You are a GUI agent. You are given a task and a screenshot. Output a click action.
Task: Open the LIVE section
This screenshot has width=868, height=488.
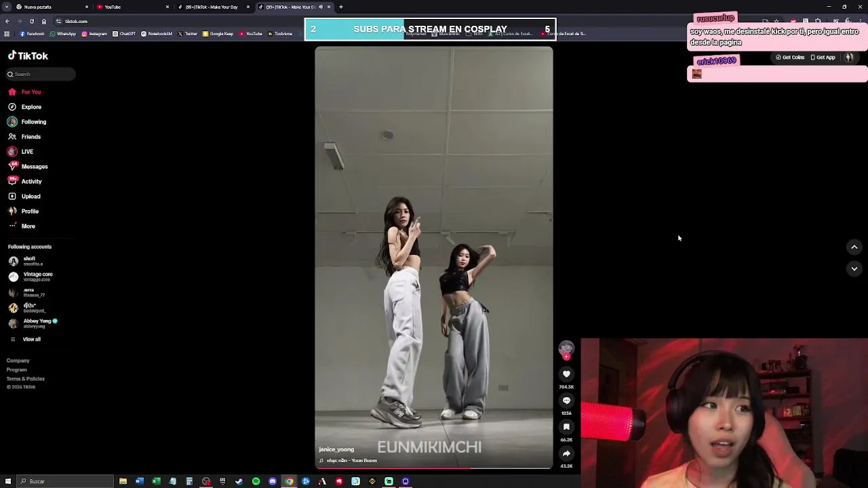point(20,152)
